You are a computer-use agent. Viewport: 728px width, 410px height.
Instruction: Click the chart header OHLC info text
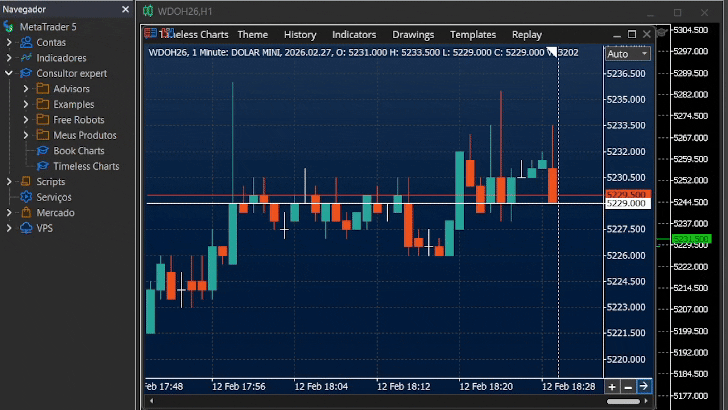[x=363, y=52]
